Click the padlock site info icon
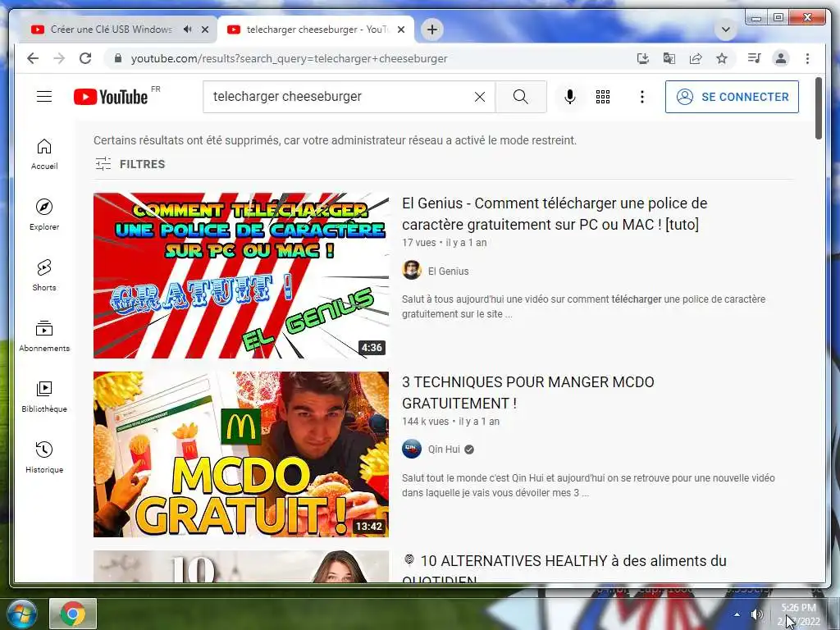The width and height of the screenshot is (840, 630). tap(118, 58)
